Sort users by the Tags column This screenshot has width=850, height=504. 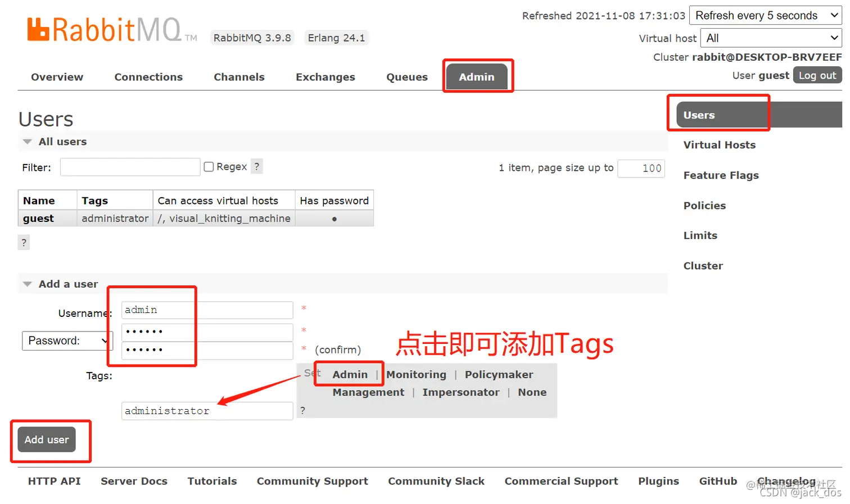pyautogui.click(x=94, y=201)
